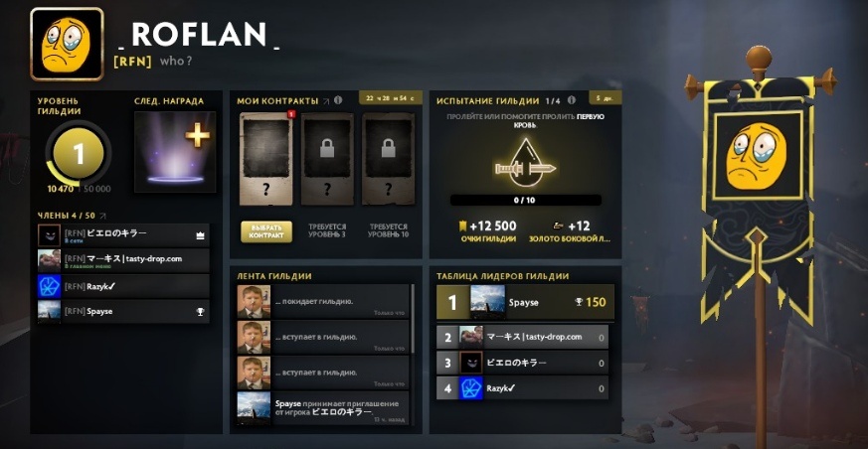Image resolution: width=868 pixels, height=449 pixels.
Task: Click ВЫБРАТЬ КОНТРАКТ button
Action: click(x=266, y=231)
